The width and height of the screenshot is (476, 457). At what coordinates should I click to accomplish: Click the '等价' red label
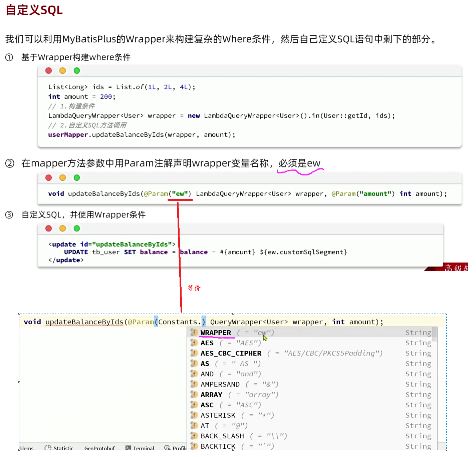tap(194, 288)
